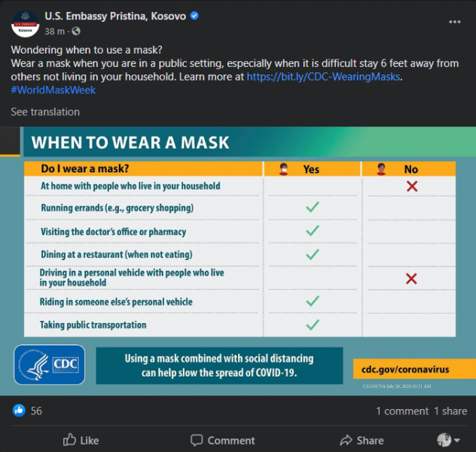Expand the comment-as profile selector dropdown
The image size is (476, 452).
pyautogui.click(x=448, y=440)
